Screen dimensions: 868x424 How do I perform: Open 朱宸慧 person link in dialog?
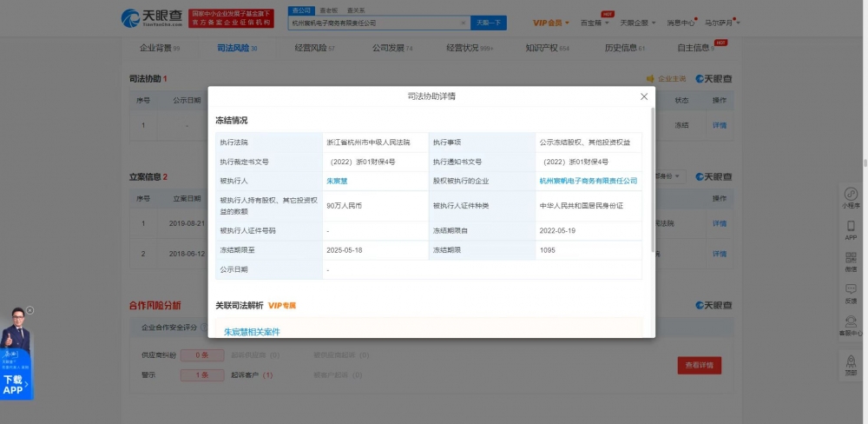[x=337, y=181]
